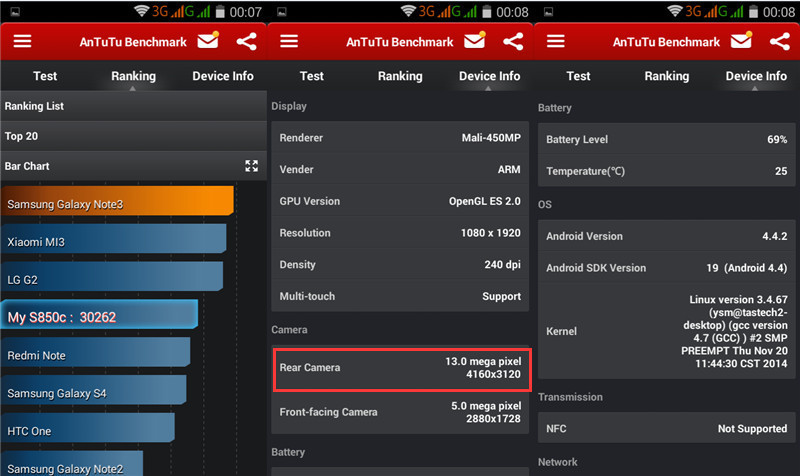Select the Xiaomi MI3 ranking bar
The image size is (800, 476).
[113, 242]
